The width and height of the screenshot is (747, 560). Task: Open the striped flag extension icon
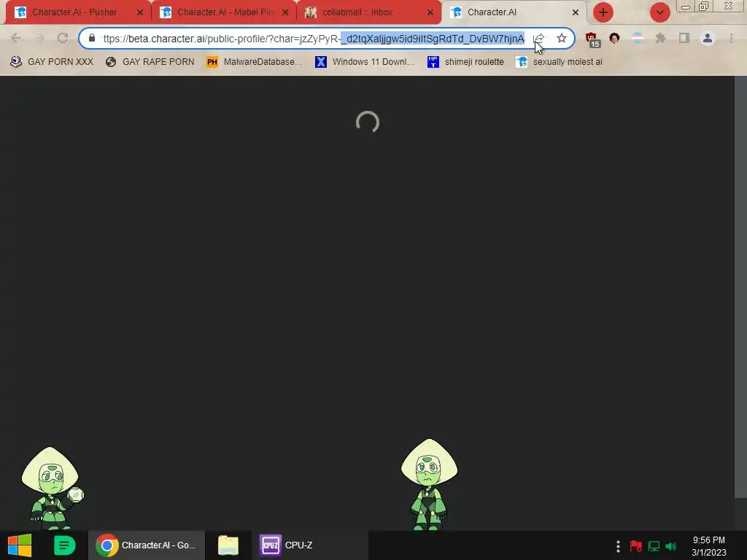point(638,38)
